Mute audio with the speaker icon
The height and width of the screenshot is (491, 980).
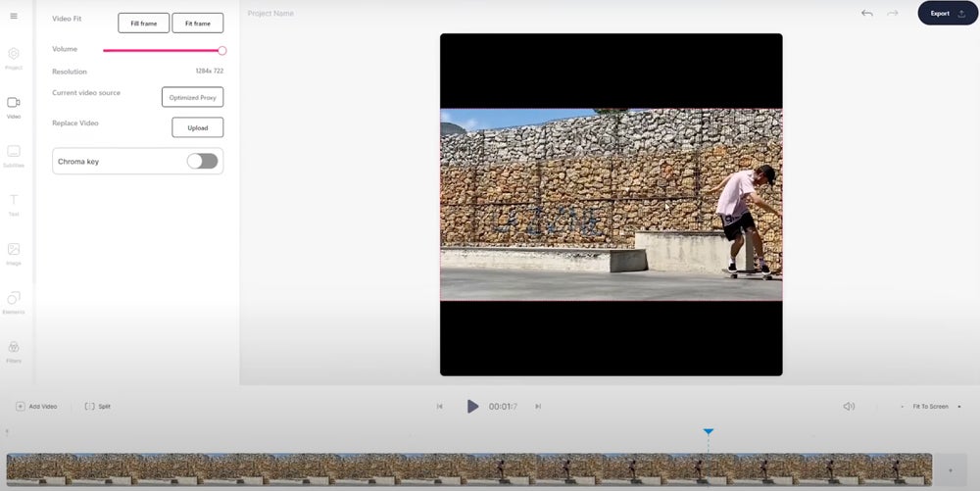[849, 407]
